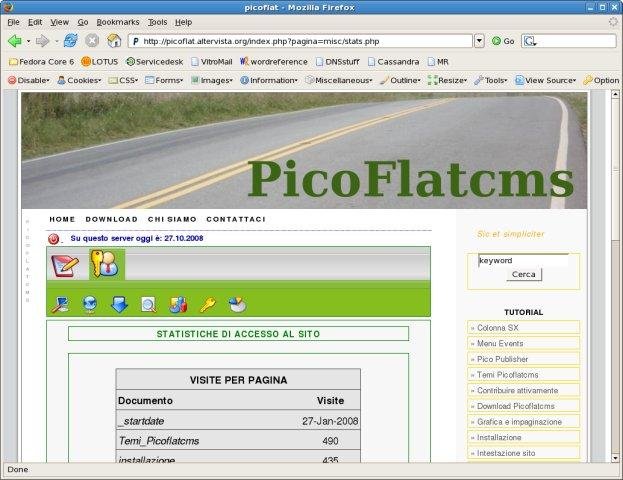Open the Cookies dropdown menu
The image size is (623, 480).
tap(79, 80)
